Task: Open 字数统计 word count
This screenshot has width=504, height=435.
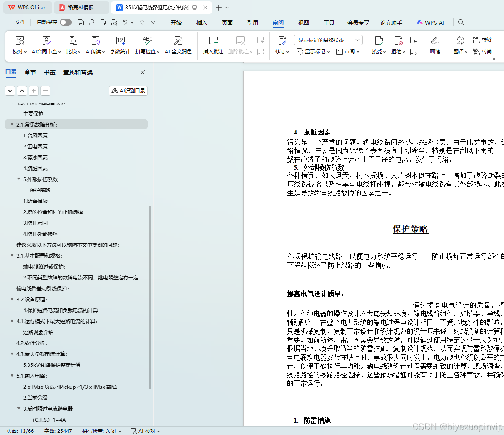Action: 120,45
